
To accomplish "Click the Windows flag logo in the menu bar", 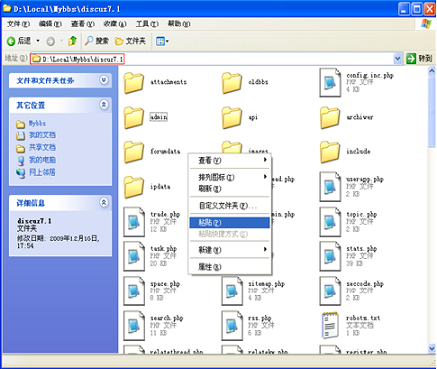I will pyautogui.click(x=426, y=24).
